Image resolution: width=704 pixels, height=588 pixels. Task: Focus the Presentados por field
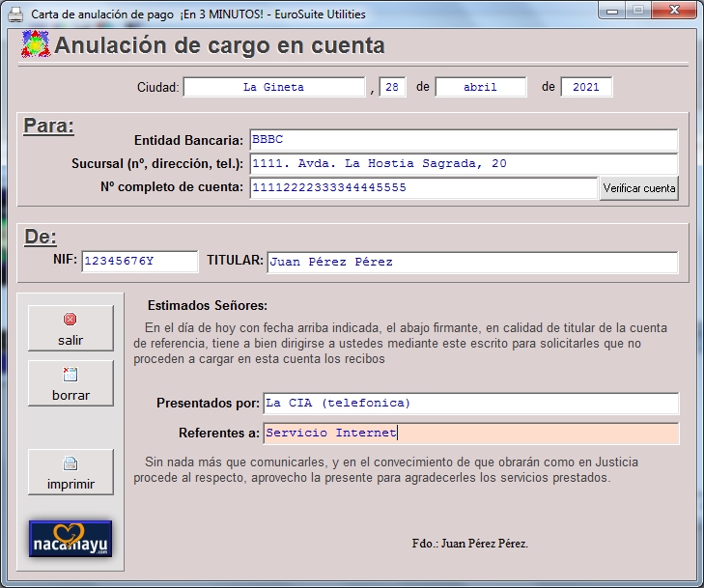point(470,403)
